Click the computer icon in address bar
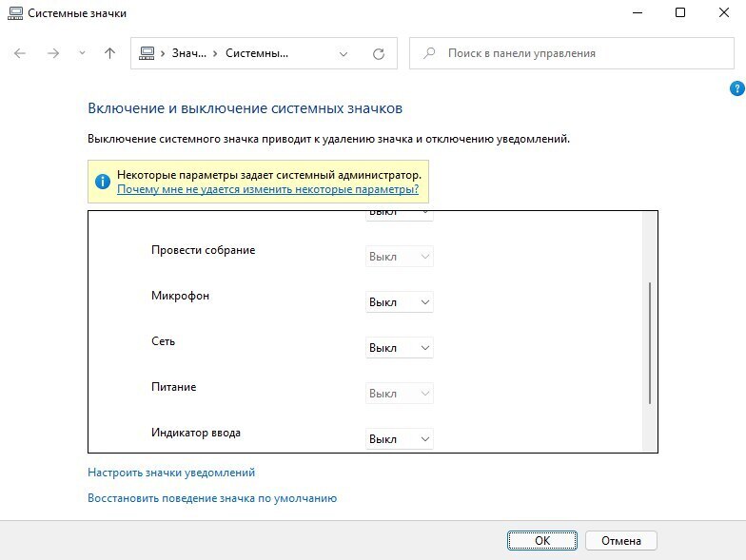 click(x=147, y=54)
